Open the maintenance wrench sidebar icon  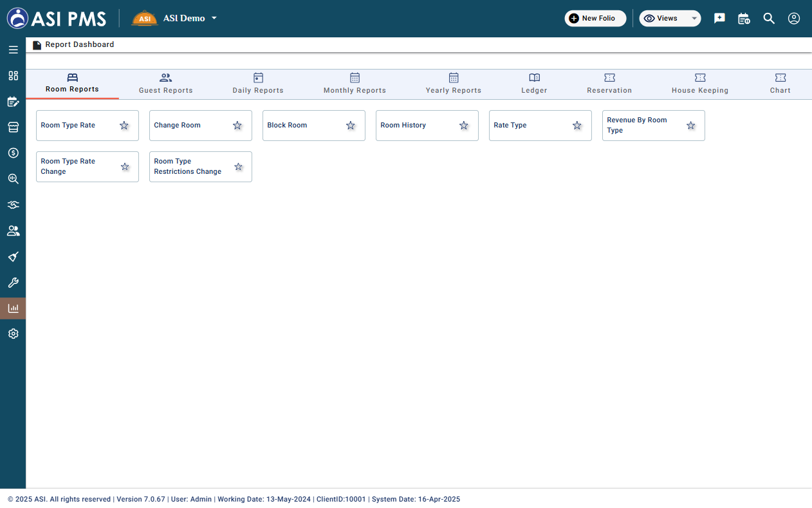pos(13,283)
